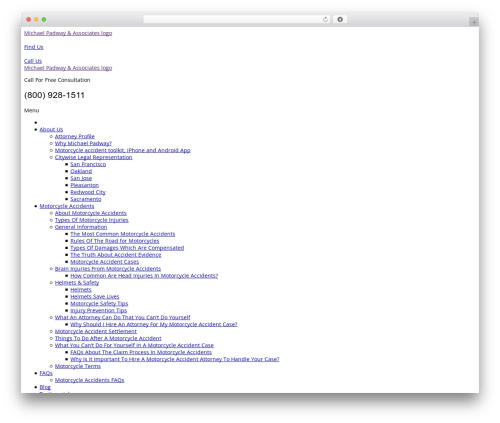Click the yellow minimize window button

pos(36,20)
